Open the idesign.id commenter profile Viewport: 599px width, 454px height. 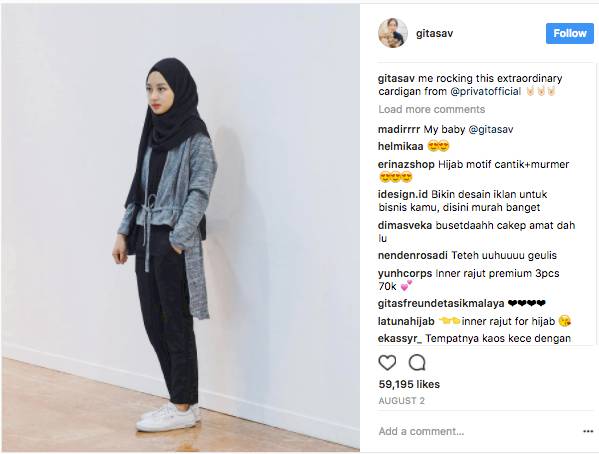[x=403, y=194]
